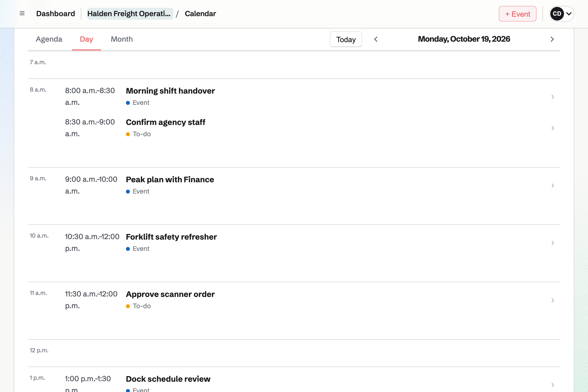This screenshot has width=588, height=392.
Task: Click the 12 p.m. hour label
Action: (x=39, y=350)
